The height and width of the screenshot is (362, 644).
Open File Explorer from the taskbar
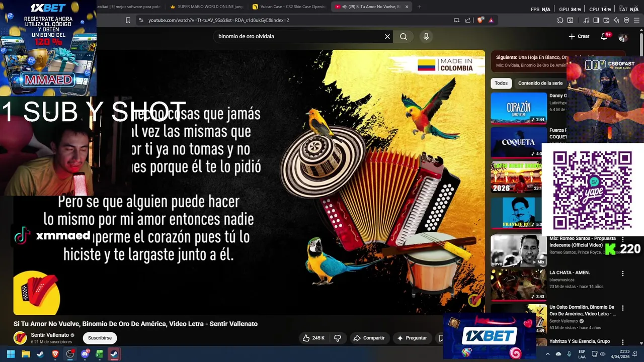pos(26,354)
